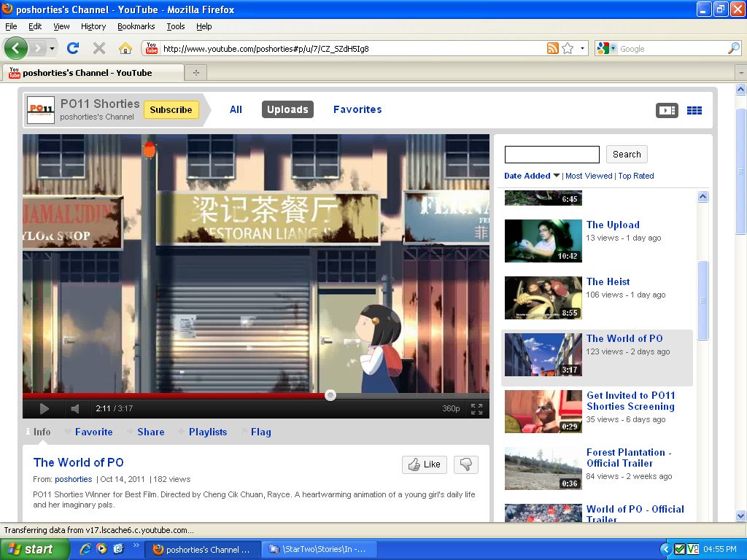Open the Bookmarks menu

(136, 26)
